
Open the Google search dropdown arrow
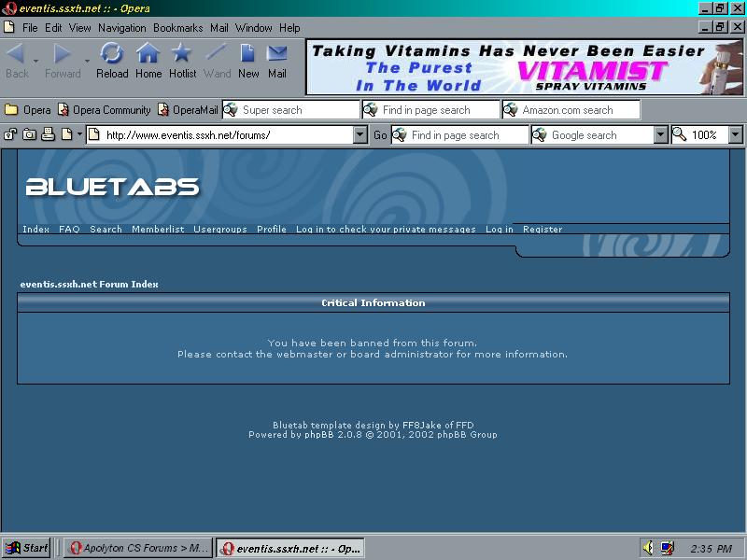[661, 135]
